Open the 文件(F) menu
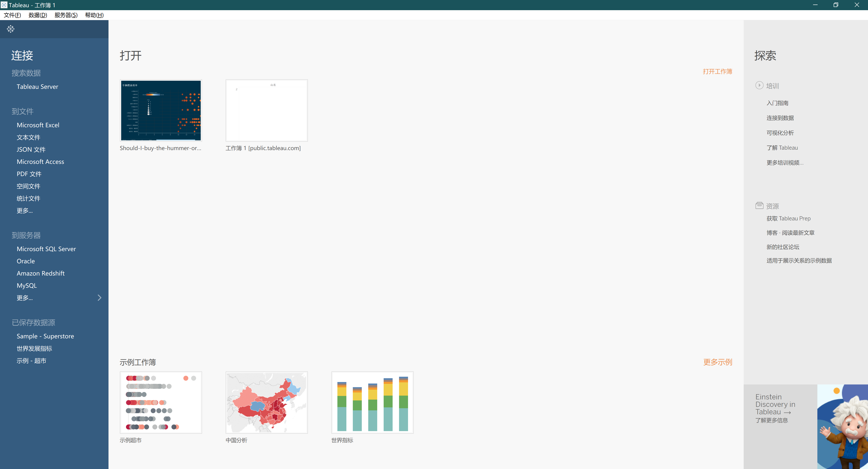868x469 pixels. 12,15
